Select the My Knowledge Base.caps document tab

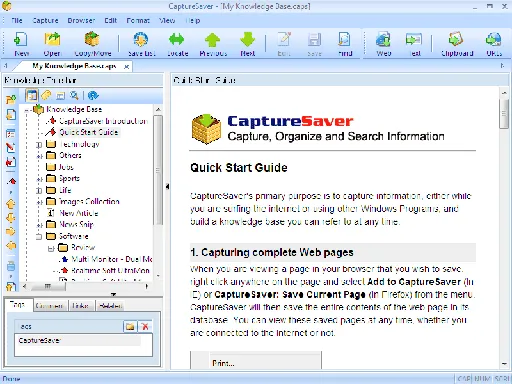click(74, 66)
